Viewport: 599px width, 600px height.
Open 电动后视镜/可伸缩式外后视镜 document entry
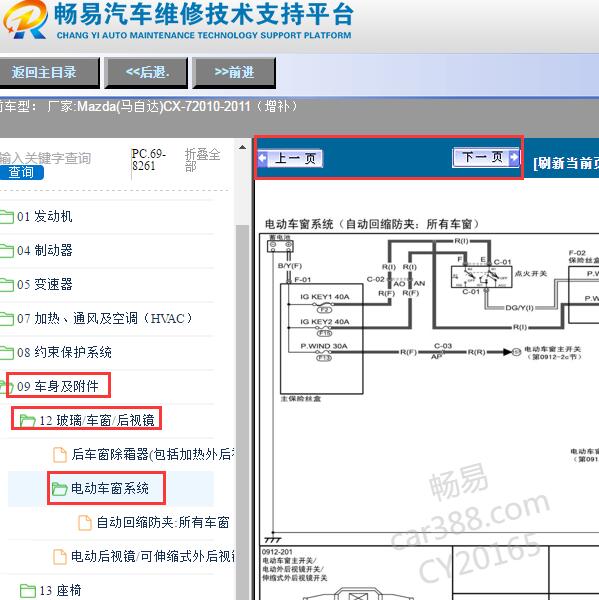[x=153, y=556]
